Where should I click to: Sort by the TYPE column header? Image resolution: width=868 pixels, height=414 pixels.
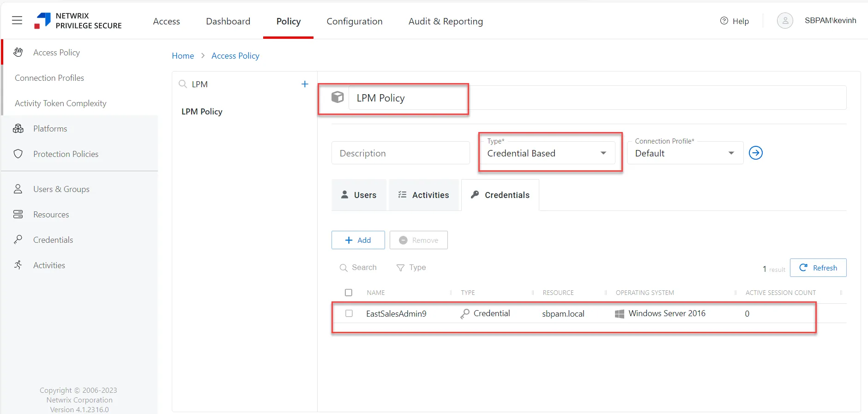click(x=468, y=293)
